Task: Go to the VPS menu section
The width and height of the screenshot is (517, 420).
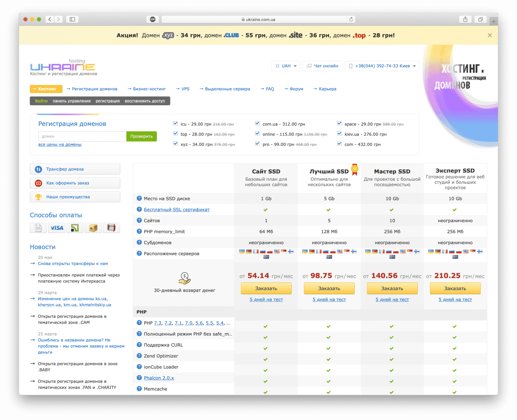Action: coord(185,89)
